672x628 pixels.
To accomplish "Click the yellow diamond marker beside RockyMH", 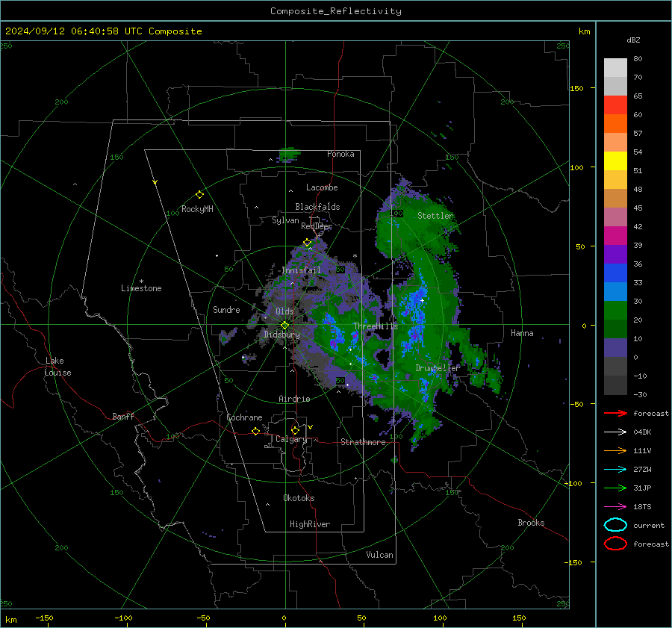I will click(x=199, y=195).
